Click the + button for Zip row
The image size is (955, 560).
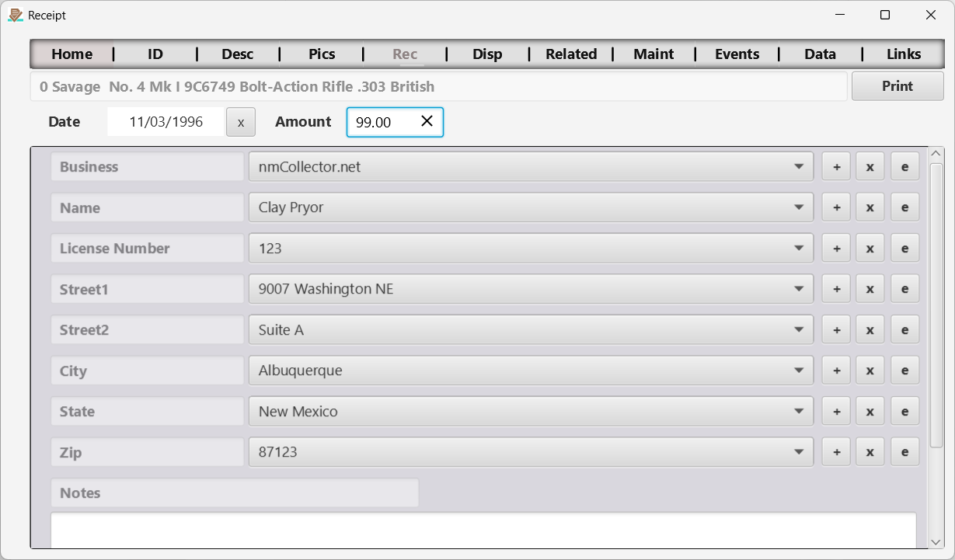(836, 452)
